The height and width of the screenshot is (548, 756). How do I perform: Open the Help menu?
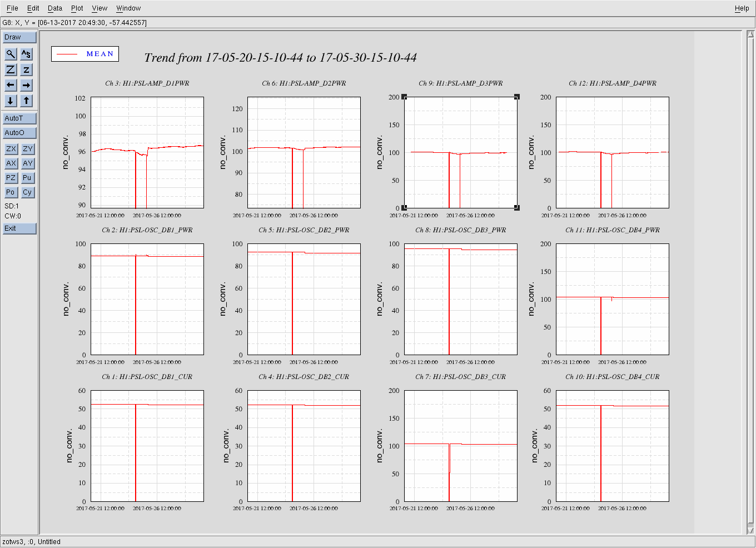coord(742,8)
